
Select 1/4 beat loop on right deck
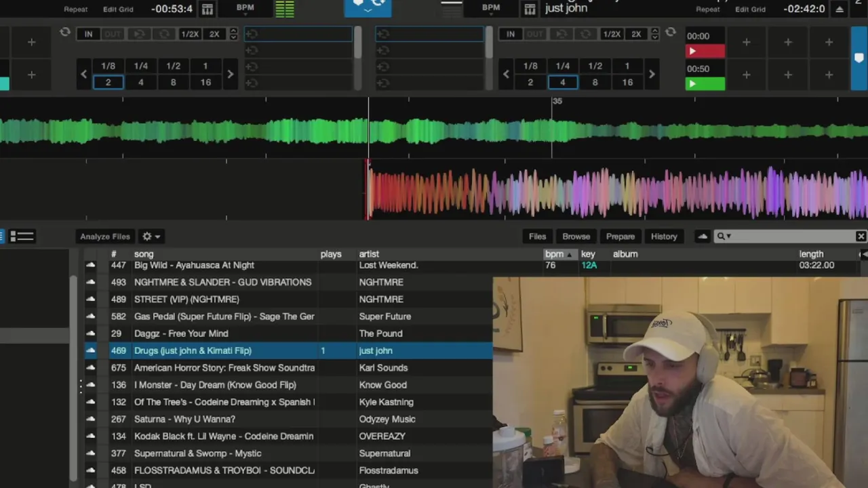tap(562, 66)
